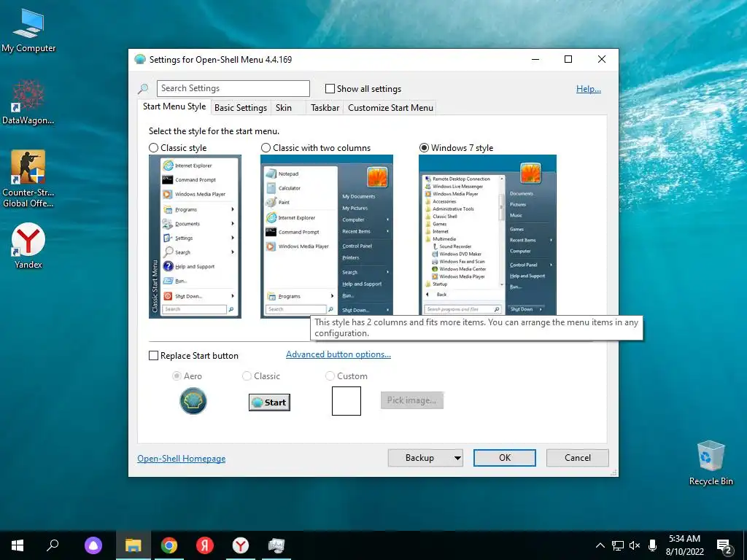Open the Taskbar tab
This screenshot has width=747, height=560.
[x=325, y=108]
